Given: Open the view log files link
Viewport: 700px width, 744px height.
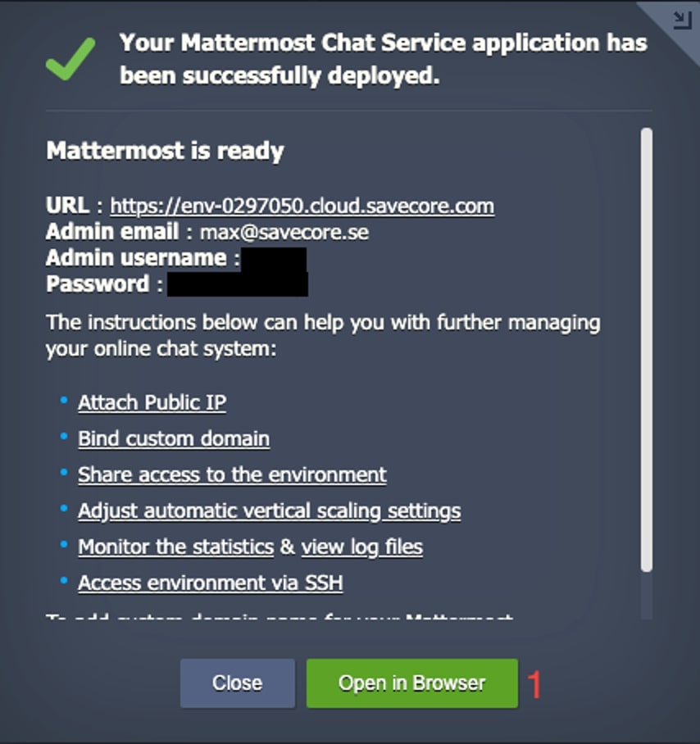Looking at the screenshot, I should [361, 547].
